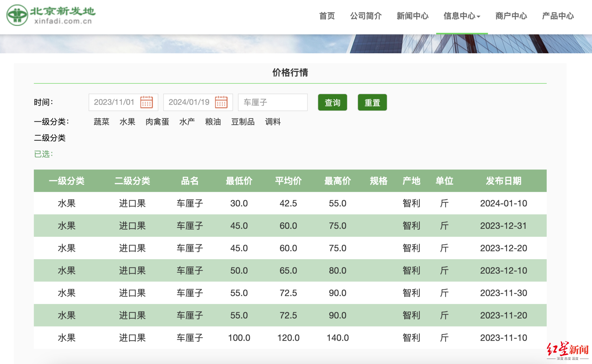
Task: Open 商户中心
Action: 511,16
